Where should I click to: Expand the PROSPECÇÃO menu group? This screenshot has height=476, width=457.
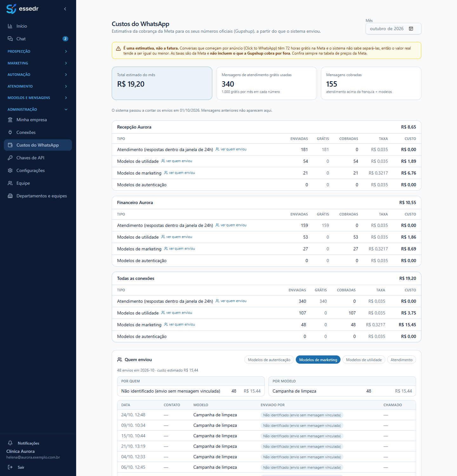(38, 51)
